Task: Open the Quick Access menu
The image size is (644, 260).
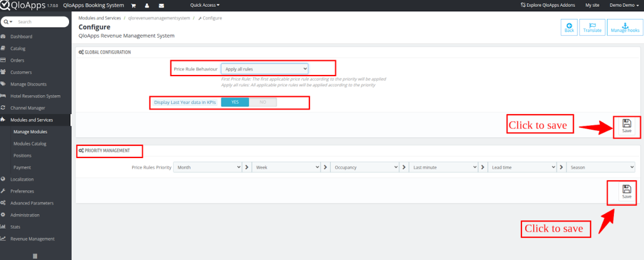Action: pos(204,5)
